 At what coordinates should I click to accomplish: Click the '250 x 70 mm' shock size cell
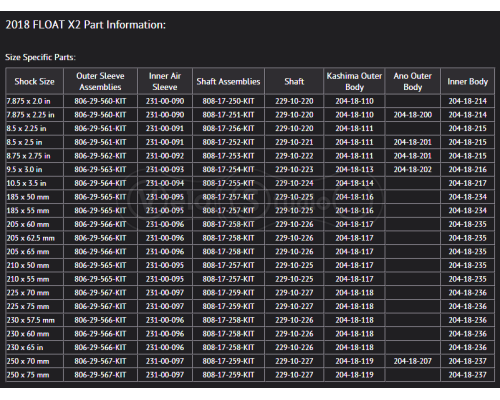pyautogui.click(x=34, y=361)
